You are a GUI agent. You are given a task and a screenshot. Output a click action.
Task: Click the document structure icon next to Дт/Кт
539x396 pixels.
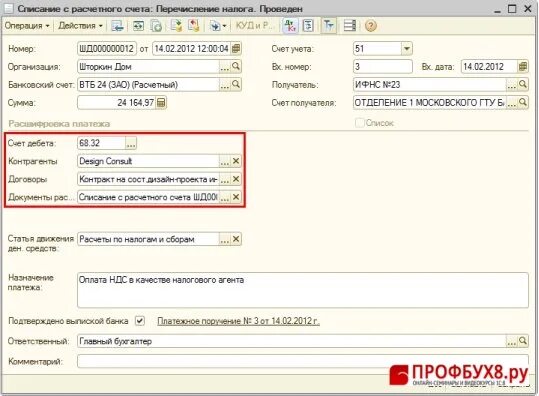click(308, 26)
